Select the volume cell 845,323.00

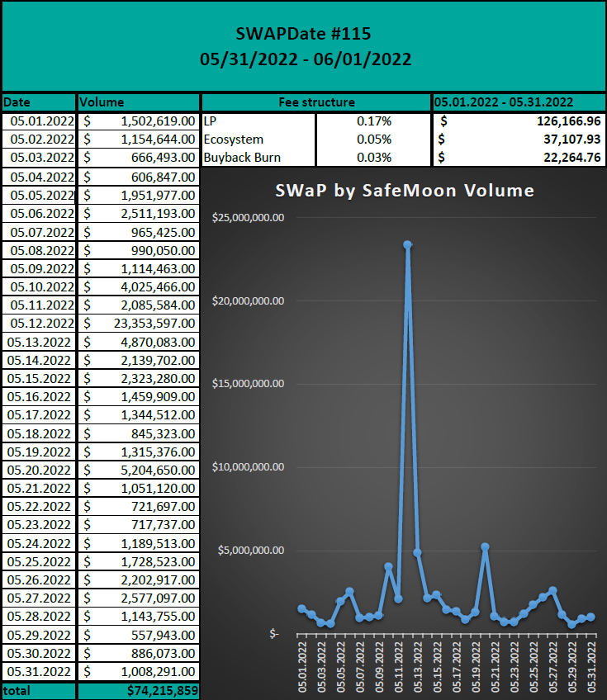click(x=139, y=434)
